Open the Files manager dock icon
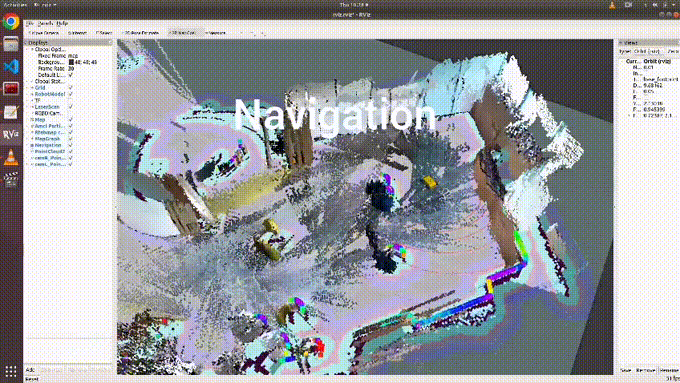680x383 pixels. 11,44
